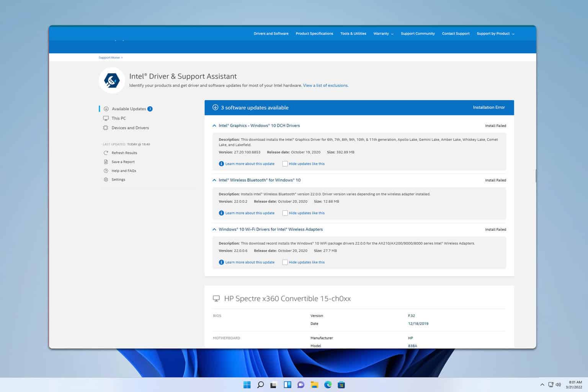Image resolution: width=588 pixels, height=392 pixels.
Task: Click the Help and FAQs question mark icon
Action: pos(106,171)
